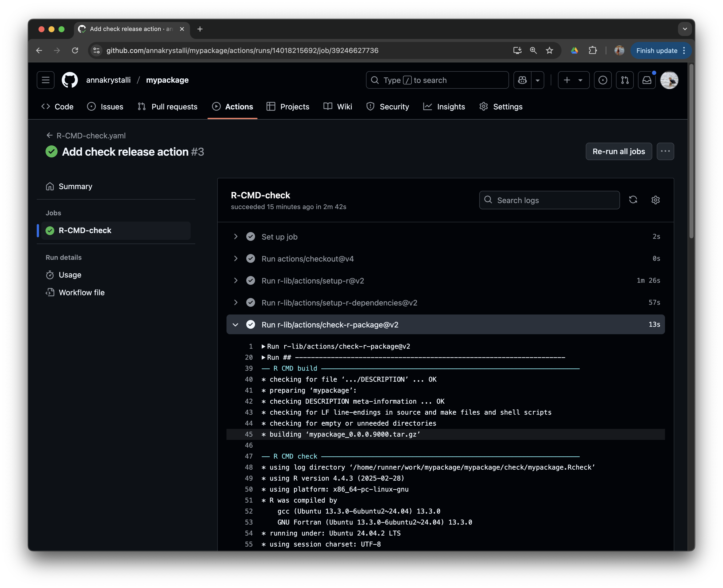723x588 pixels.
Task: Click the browser back arrow
Action: [x=39, y=50]
